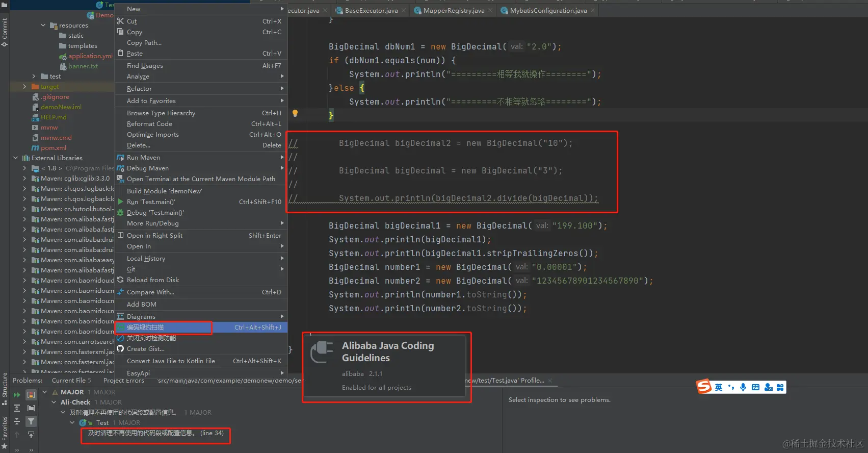The width and height of the screenshot is (868, 453).
Task: Click the Expand All icon in Problems toolbar
Action: pos(17,408)
